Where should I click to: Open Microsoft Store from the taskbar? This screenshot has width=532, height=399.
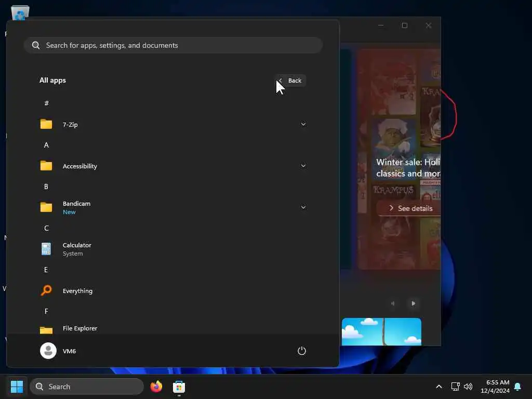pyautogui.click(x=179, y=387)
